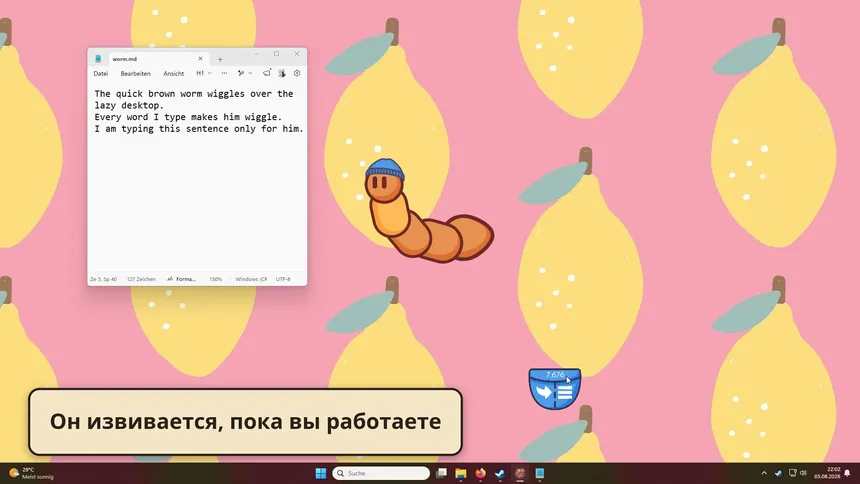Screen dimensions: 860x484
Task: Click inside the Notepad text area
Action: pos(197,176)
